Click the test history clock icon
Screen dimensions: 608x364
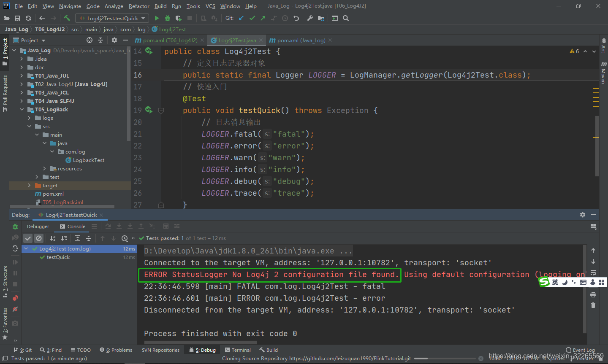125,238
